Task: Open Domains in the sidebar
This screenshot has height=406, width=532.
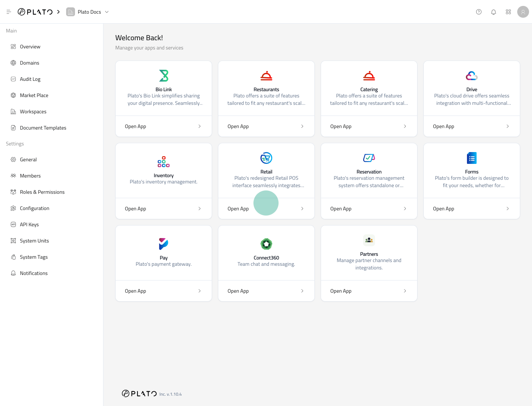Action: [x=51, y=63]
